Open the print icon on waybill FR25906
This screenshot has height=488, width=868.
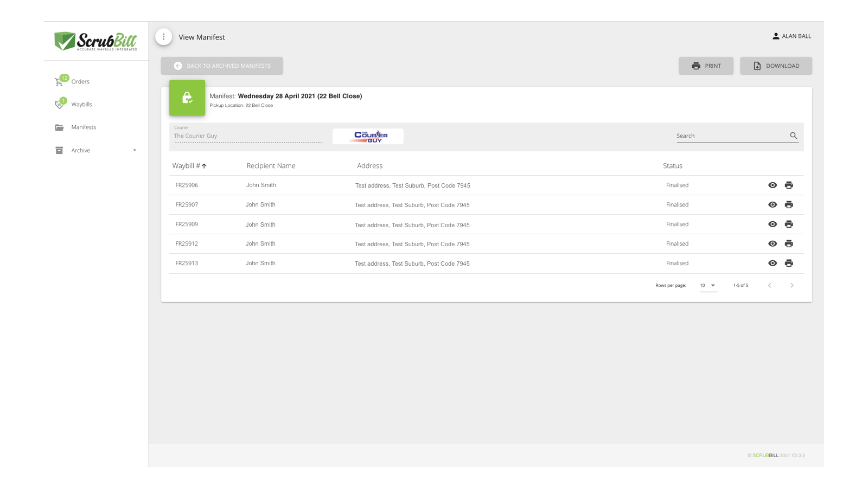point(789,185)
